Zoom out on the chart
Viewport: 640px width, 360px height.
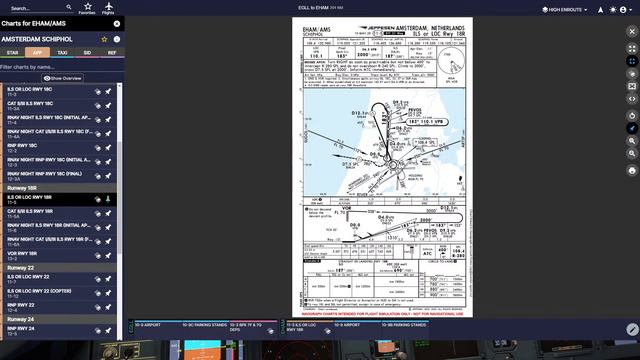pos(632,153)
